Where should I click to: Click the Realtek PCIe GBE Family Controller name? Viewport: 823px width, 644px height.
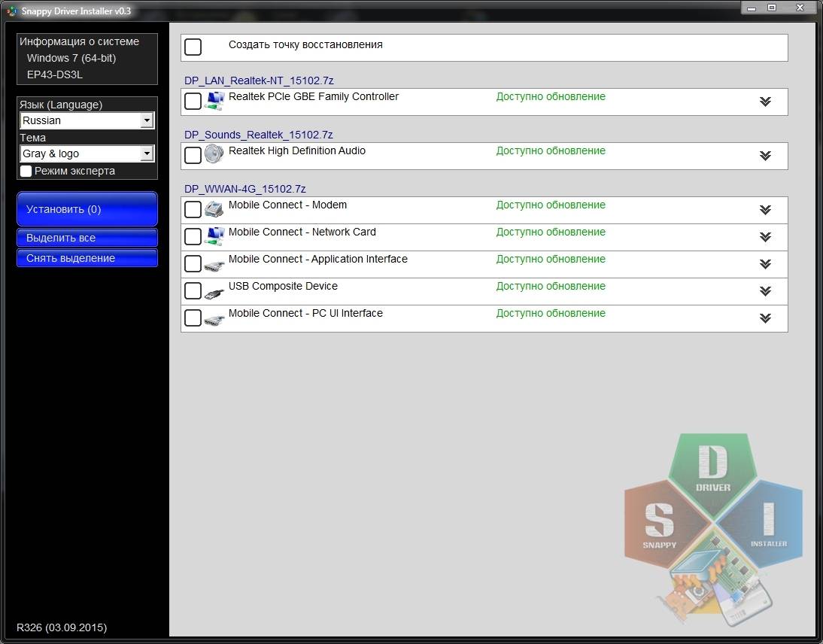pos(314,96)
